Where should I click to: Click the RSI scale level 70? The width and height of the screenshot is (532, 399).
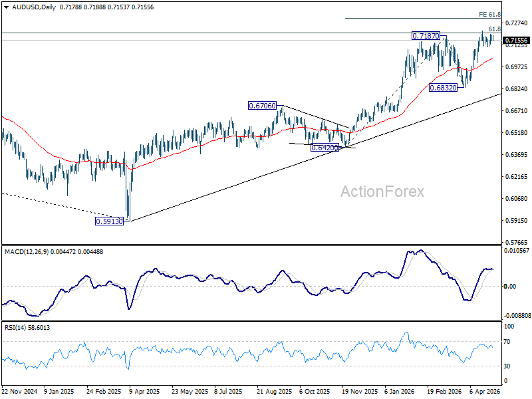507,342
